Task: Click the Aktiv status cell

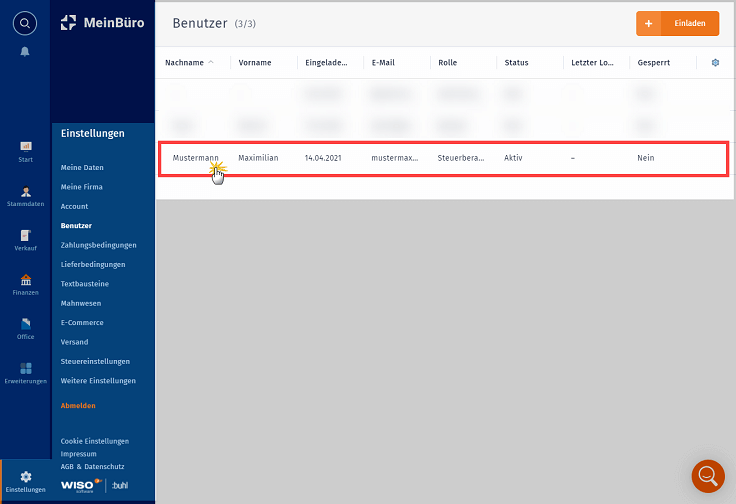Action: point(513,158)
